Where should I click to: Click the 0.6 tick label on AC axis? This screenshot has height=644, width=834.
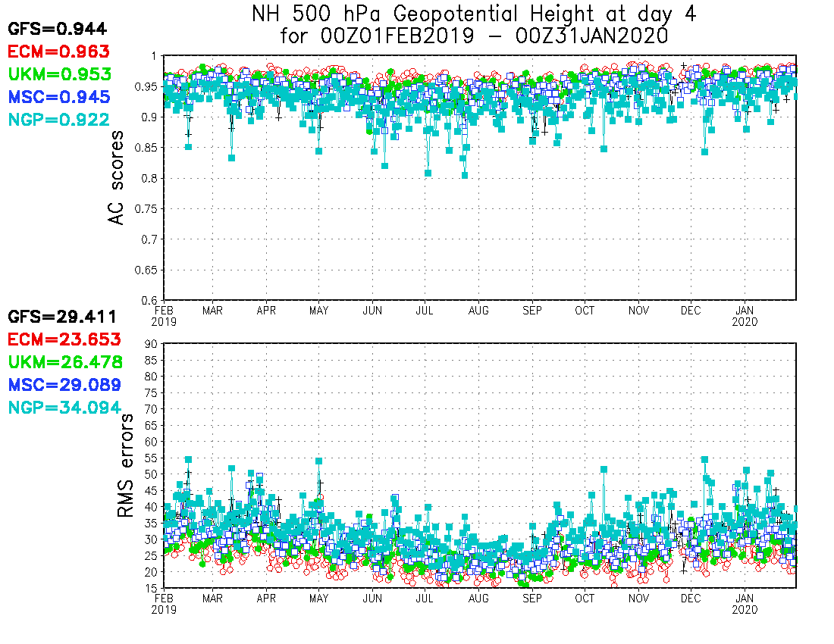pos(149,301)
